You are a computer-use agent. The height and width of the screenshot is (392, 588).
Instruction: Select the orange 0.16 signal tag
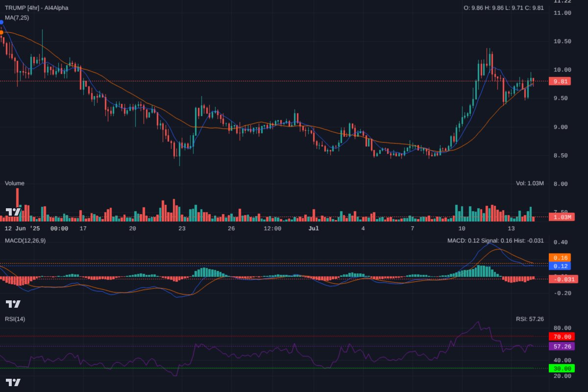pyautogui.click(x=560, y=258)
